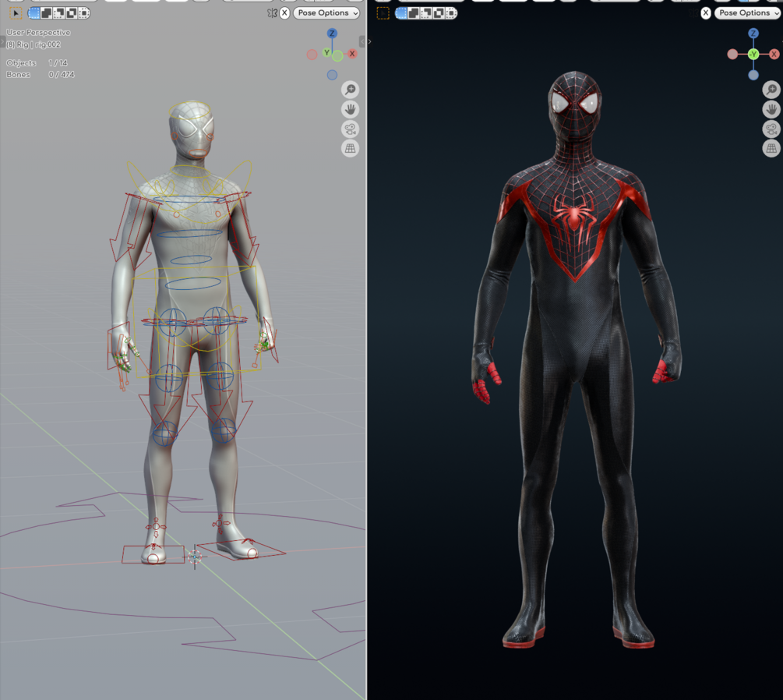Viewport: 783px width, 700px height.
Task: Click the 'User Perspective' overlay text
Action: pyautogui.click(x=38, y=33)
